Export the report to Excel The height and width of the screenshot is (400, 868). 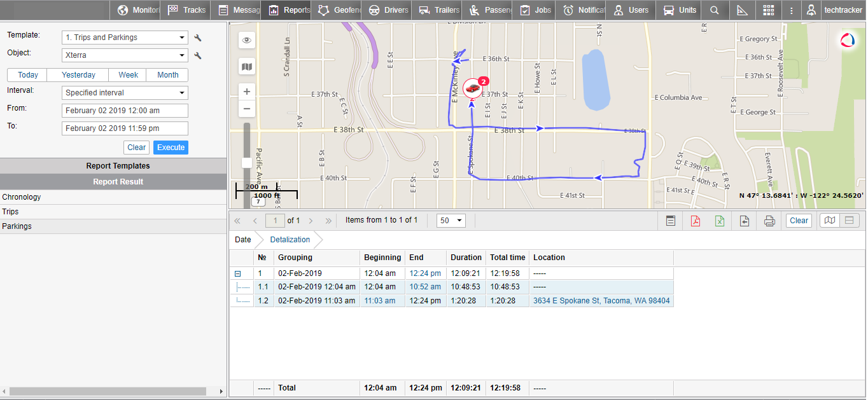pyautogui.click(x=720, y=221)
